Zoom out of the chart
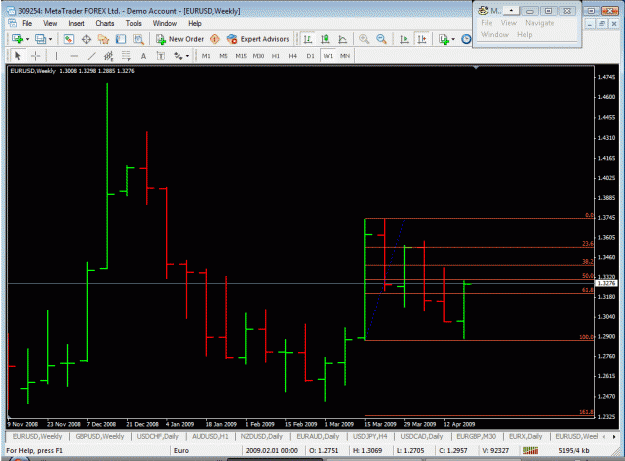The width and height of the screenshot is (625, 461). pos(381,39)
